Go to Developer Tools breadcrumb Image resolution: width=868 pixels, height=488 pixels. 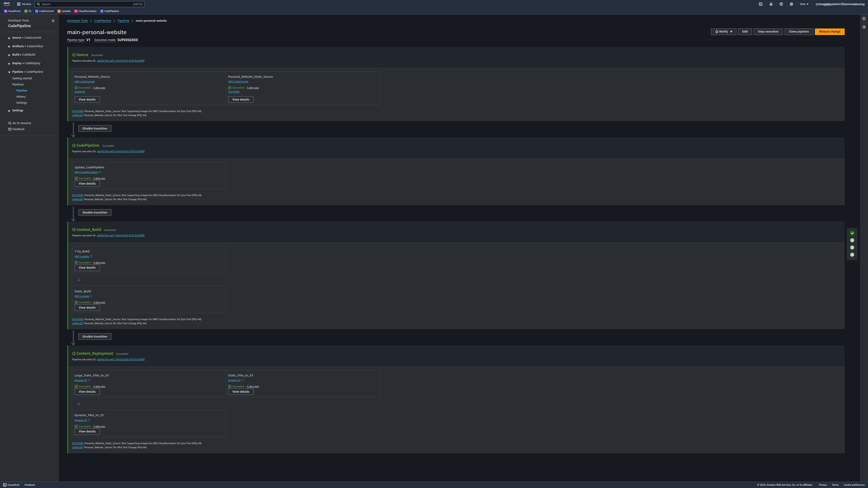click(x=77, y=21)
